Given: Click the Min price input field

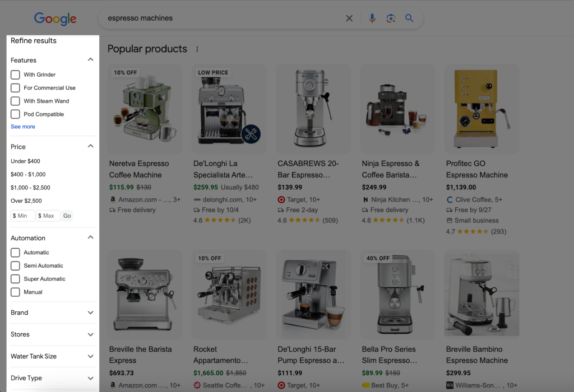Looking at the screenshot, I should pos(23,216).
